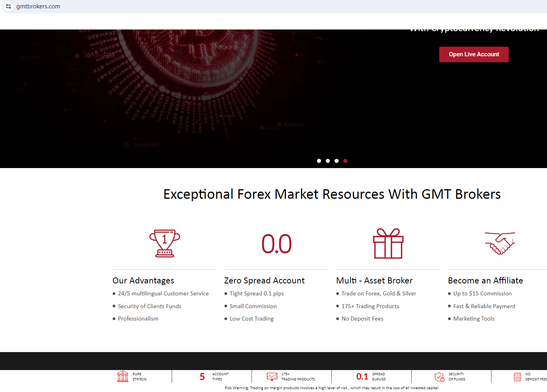The height and width of the screenshot is (392, 547).
Task: Click 'Up to $15 Commission' text
Action: click(482, 293)
